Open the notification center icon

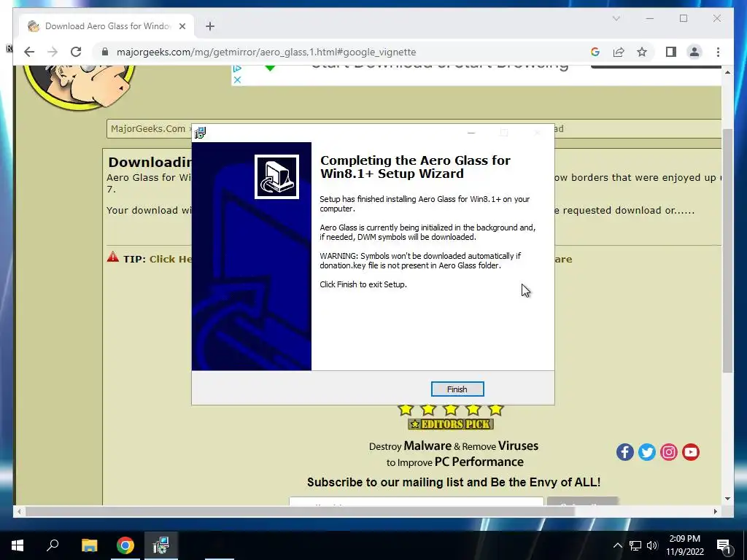(x=724, y=545)
